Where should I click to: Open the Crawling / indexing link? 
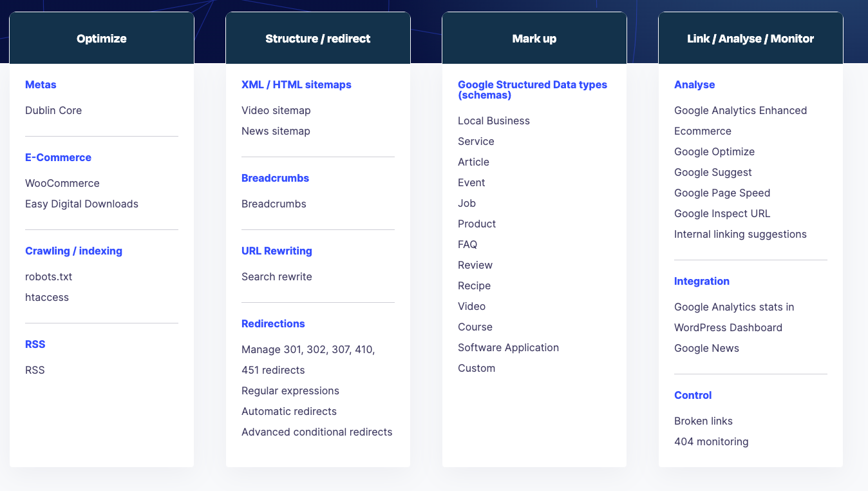pyautogui.click(x=73, y=251)
